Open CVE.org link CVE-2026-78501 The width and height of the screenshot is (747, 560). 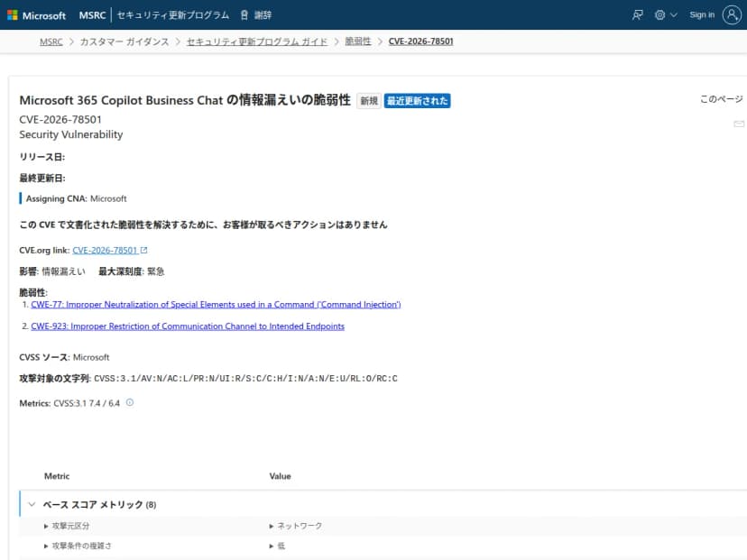[x=105, y=251]
